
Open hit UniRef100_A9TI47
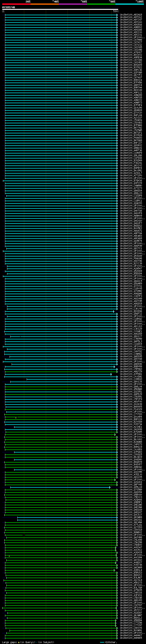pos(131,20)
